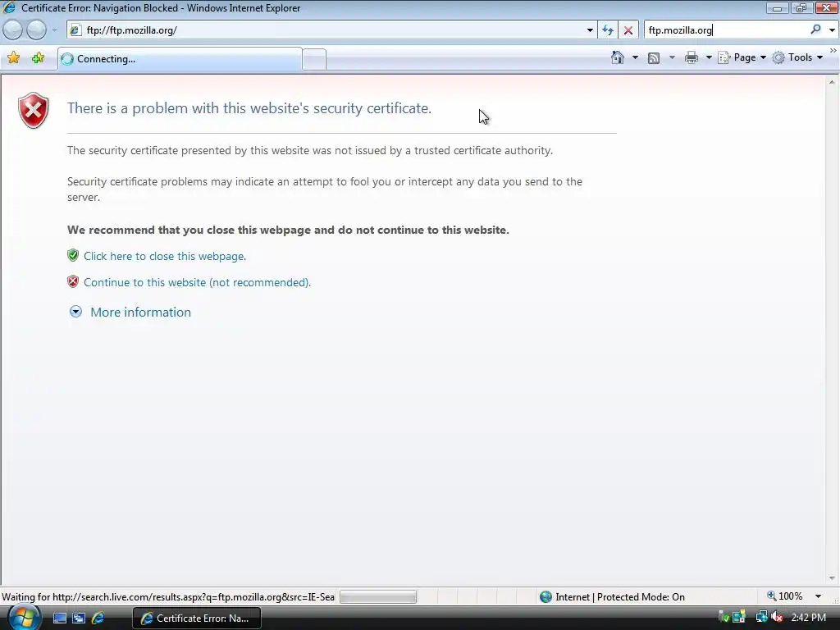Click the 2:42 PM clock

click(808, 618)
